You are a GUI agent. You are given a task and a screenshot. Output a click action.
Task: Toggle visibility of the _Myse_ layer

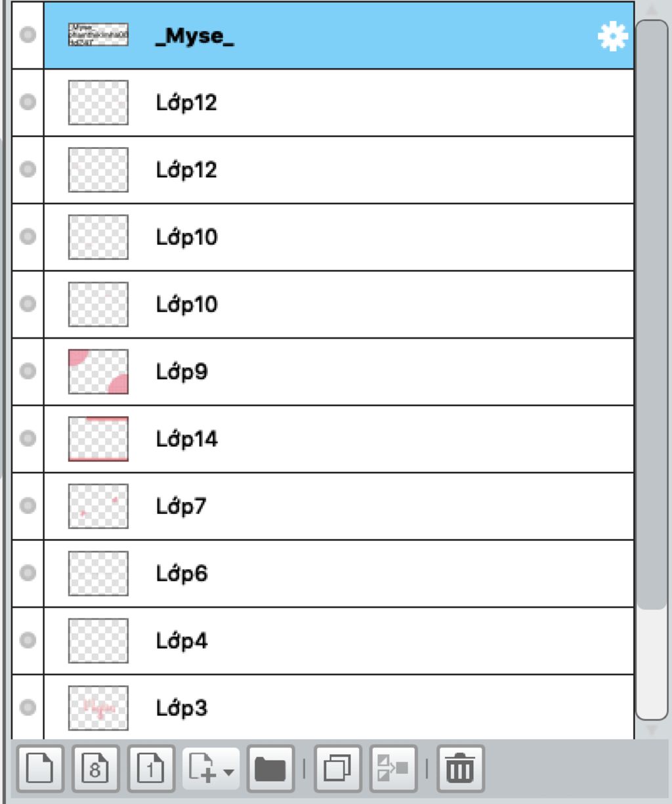[28, 35]
